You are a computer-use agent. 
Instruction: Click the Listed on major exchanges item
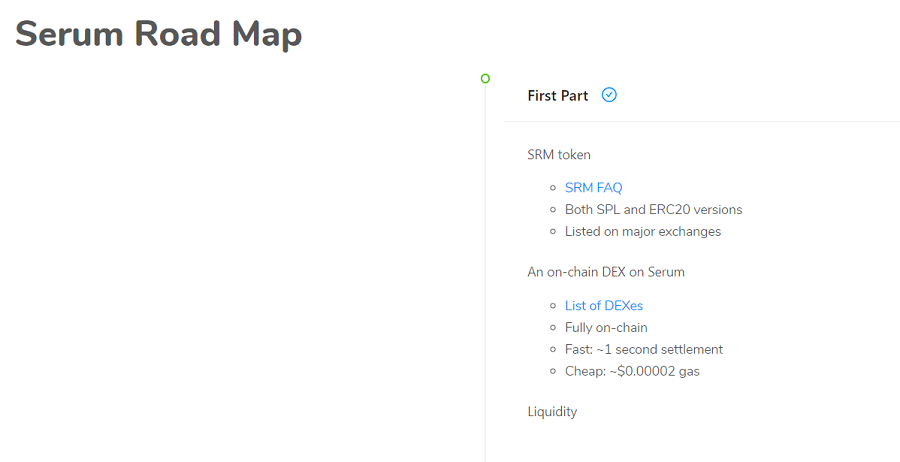tap(643, 232)
